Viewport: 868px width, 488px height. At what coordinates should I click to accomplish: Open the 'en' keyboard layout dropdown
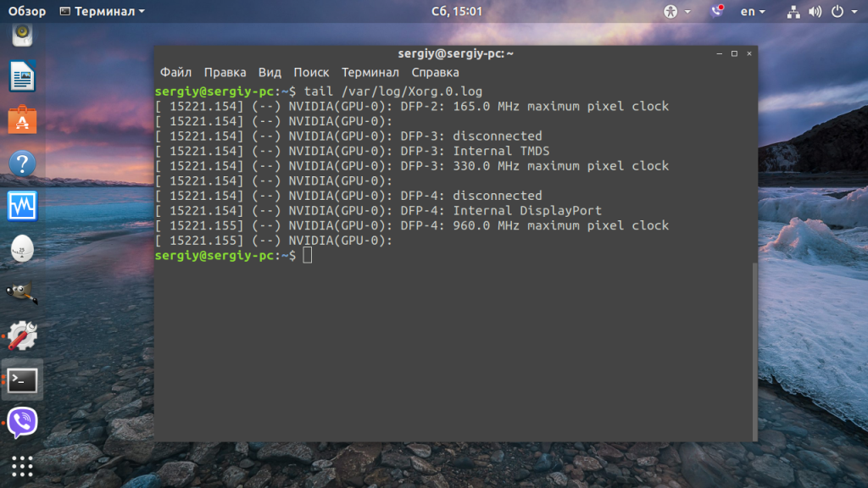[x=752, y=12]
